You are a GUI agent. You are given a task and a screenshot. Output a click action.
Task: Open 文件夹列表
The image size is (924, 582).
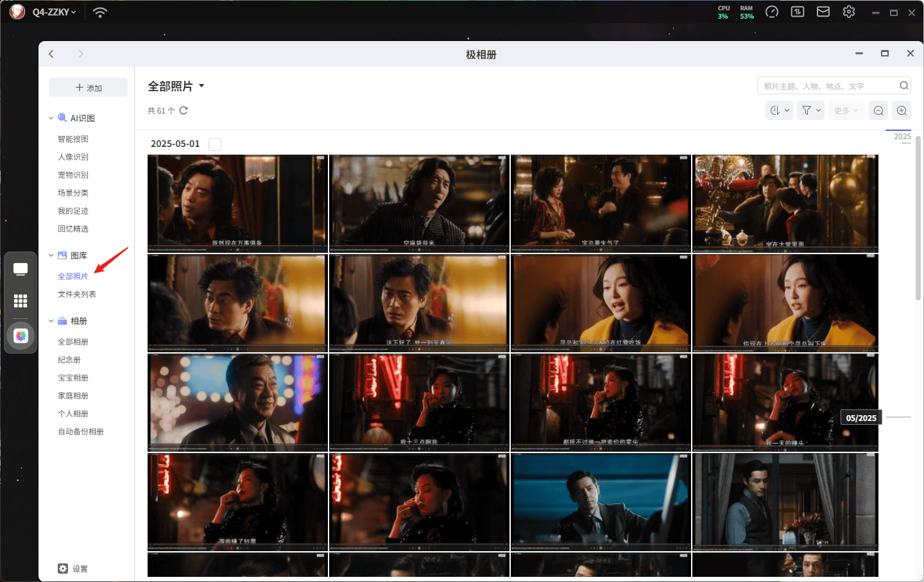(77, 294)
